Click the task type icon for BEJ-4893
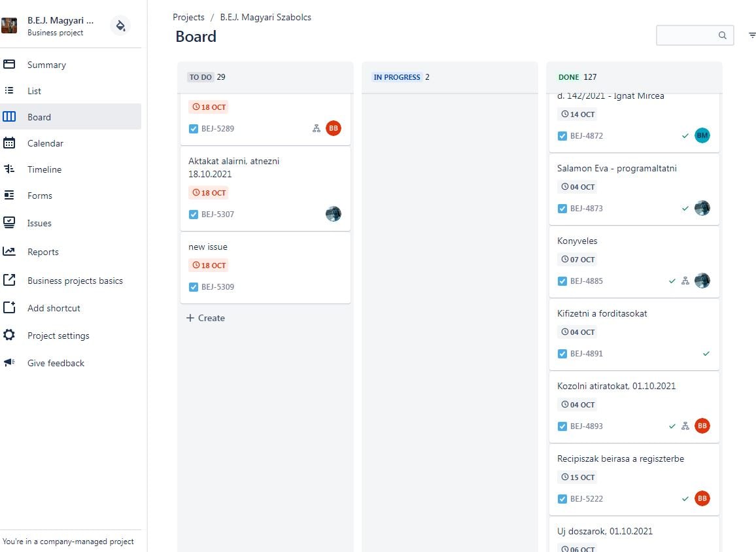Screen dimensions: 756x552 click(x=562, y=426)
